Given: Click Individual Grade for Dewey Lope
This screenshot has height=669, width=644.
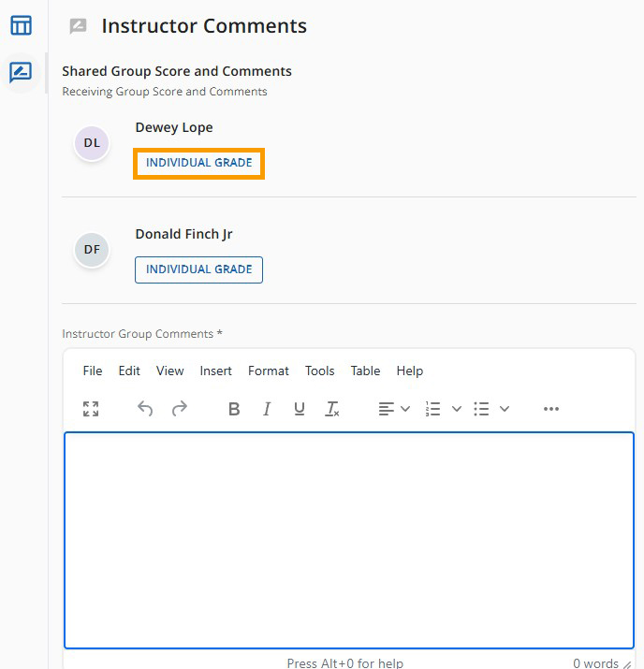Looking at the screenshot, I should point(198,163).
